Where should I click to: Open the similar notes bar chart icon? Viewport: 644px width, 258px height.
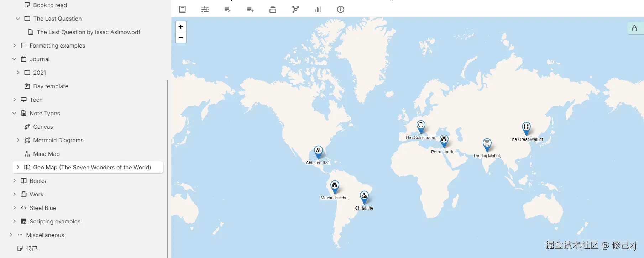[318, 9]
